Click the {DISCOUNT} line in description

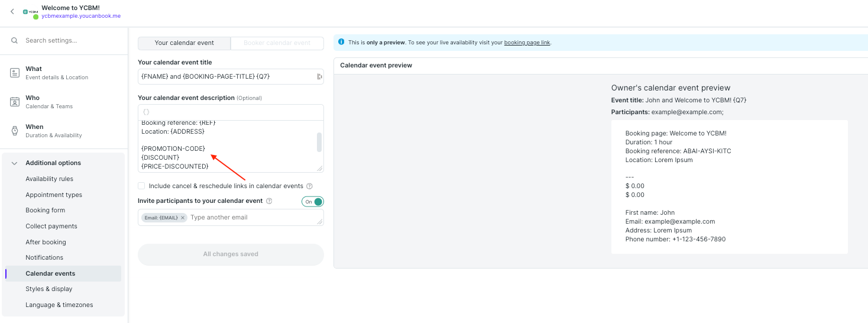[160, 157]
